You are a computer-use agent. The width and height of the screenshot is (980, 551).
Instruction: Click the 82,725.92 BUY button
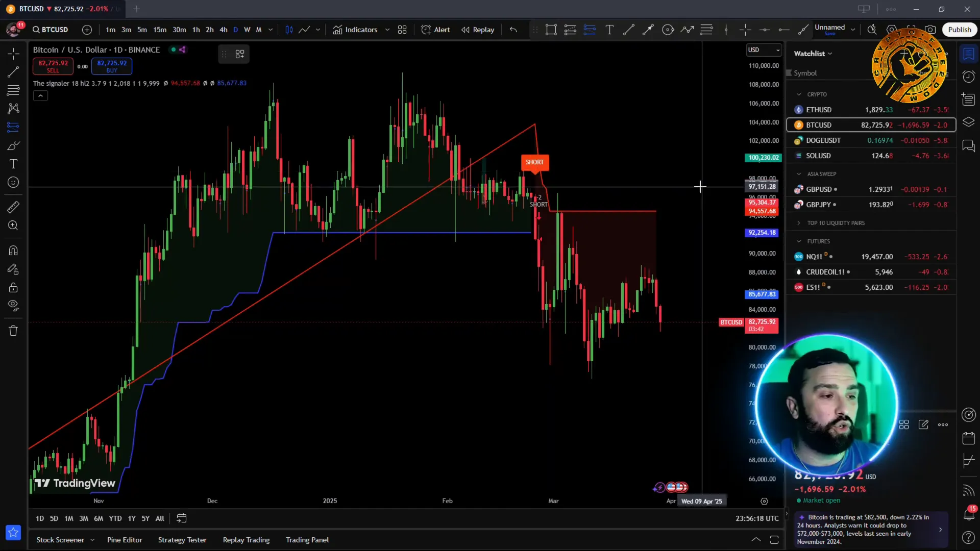click(112, 66)
